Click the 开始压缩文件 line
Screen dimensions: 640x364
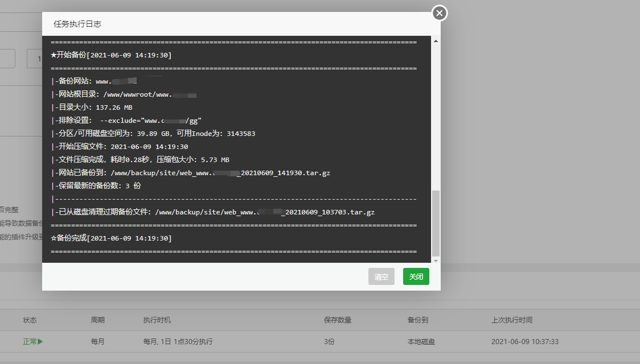point(120,146)
